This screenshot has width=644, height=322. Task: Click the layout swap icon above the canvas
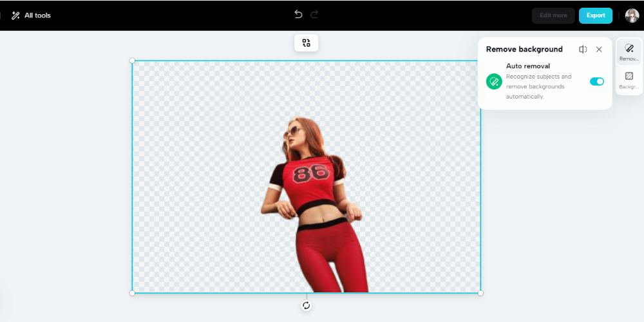[x=306, y=43]
